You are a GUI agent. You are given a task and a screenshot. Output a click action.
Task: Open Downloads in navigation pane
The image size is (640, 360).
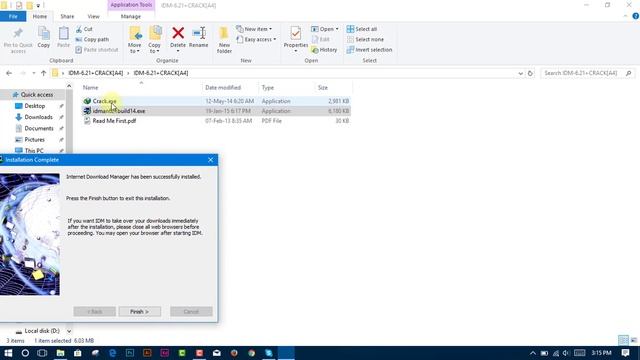tap(38, 117)
